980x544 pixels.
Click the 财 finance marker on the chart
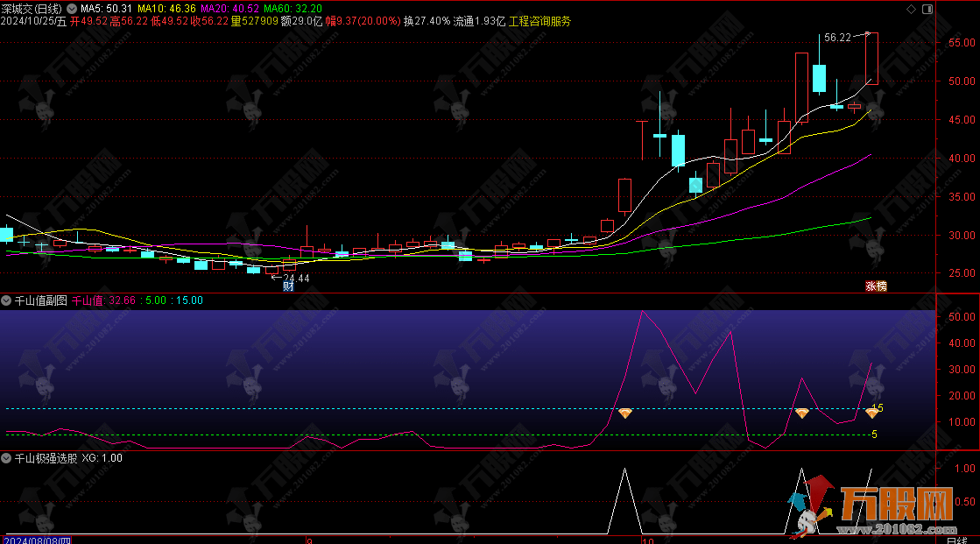point(288,286)
